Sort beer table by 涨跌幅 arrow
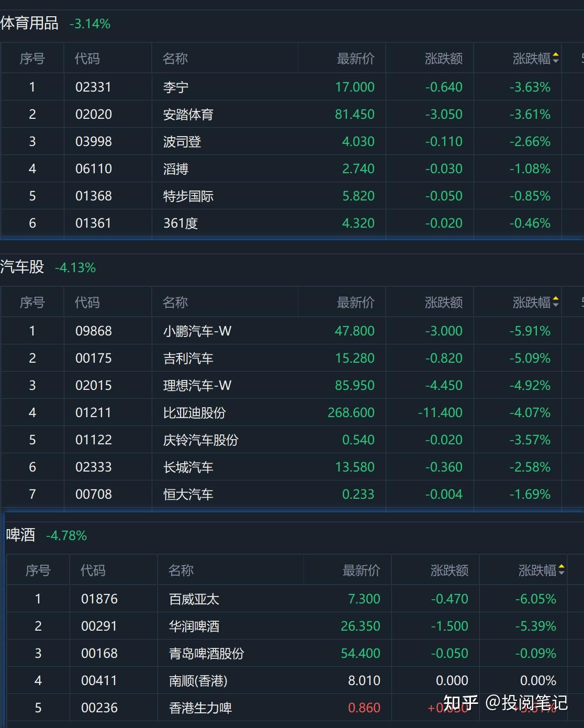Viewport: 584px width, 728px height. (561, 570)
